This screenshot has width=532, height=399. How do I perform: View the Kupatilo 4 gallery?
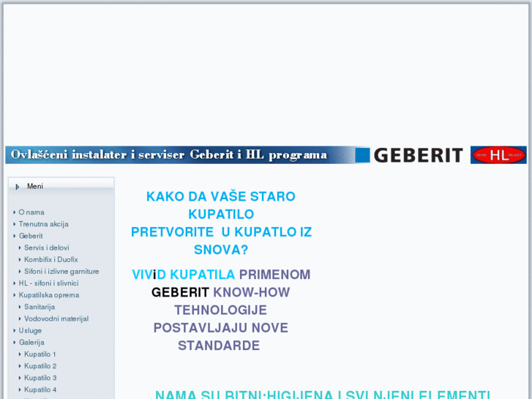pyautogui.click(x=40, y=389)
